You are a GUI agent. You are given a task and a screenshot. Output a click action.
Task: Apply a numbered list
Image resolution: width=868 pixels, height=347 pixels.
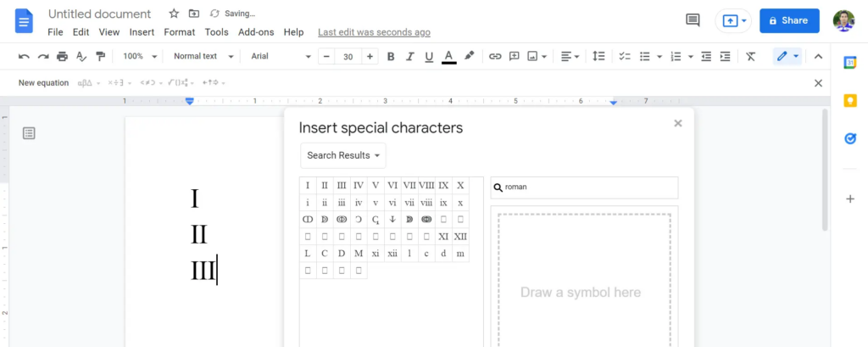676,56
